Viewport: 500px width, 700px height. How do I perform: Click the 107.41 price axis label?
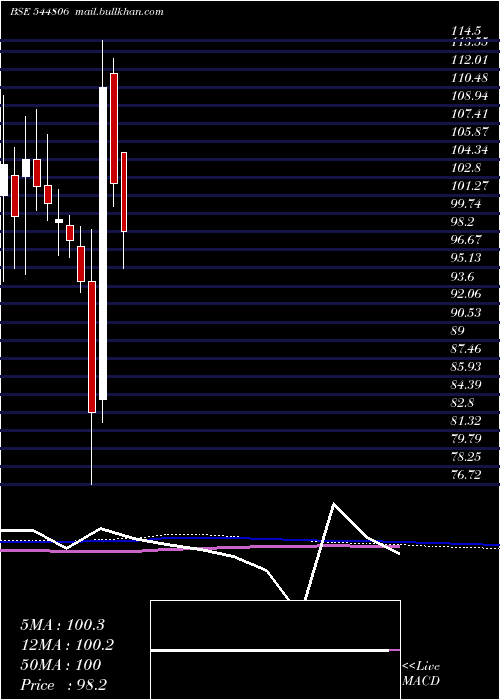point(469,114)
